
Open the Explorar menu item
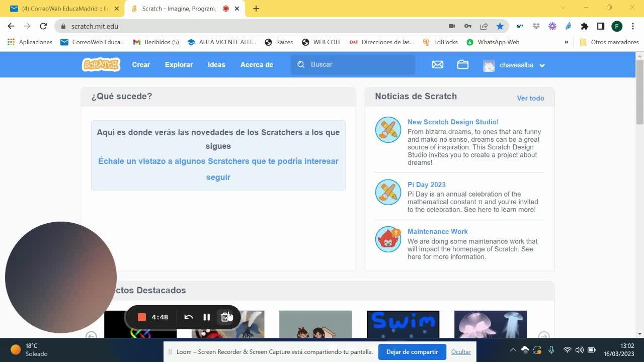click(179, 64)
